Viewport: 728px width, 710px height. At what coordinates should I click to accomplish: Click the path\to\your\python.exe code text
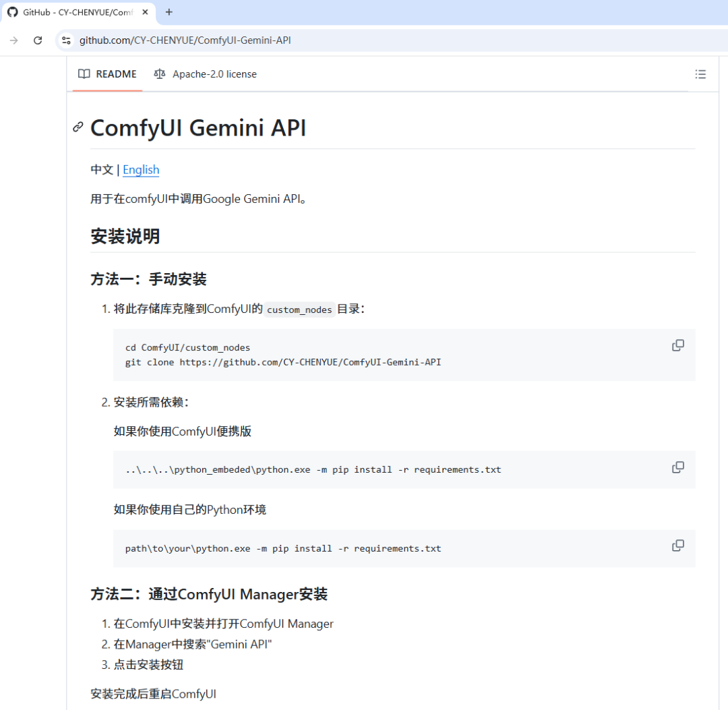click(282, 548)
